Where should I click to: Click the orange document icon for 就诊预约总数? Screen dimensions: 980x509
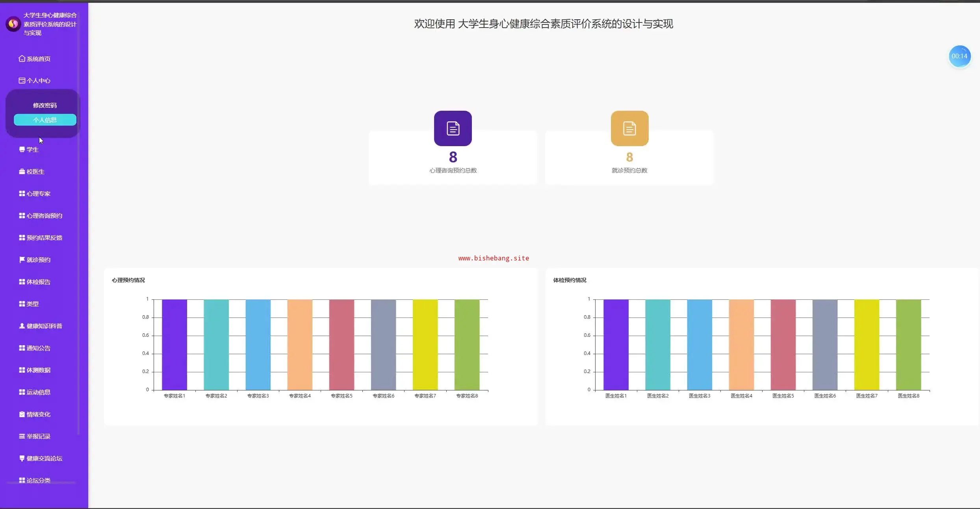coord(629,128)
